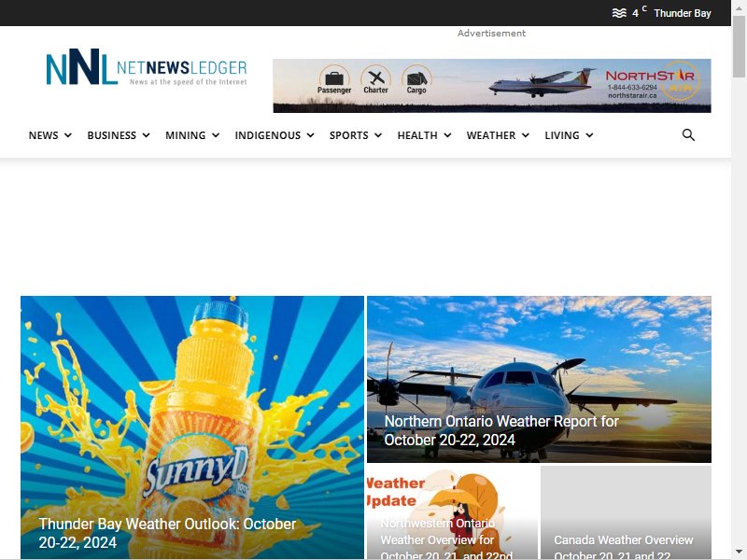Expand the Living menu chevron

point(589,135)
